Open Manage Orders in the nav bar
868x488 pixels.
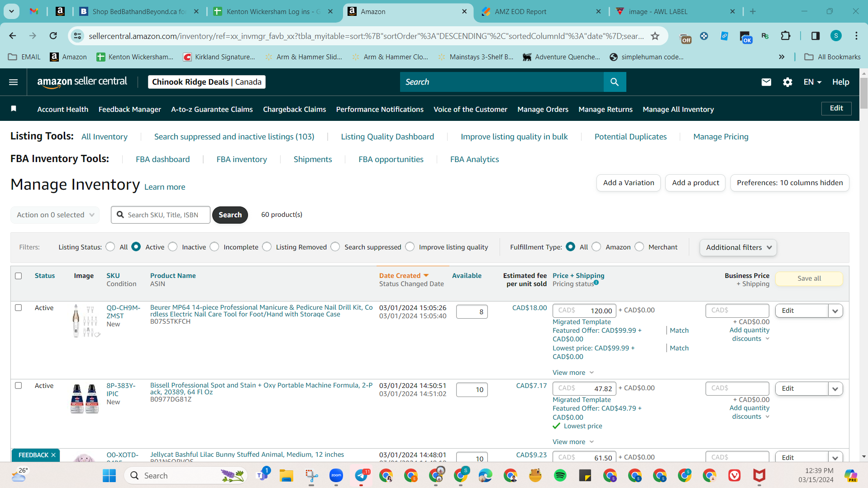pos(543,109)
